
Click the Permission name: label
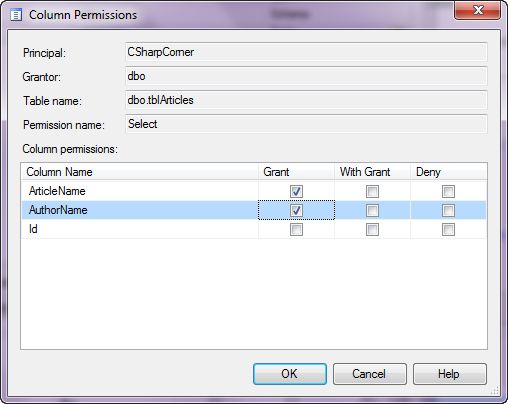tap(64, 125)
